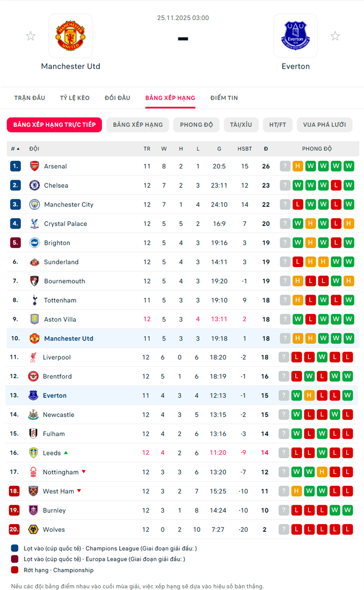Toggle the favorite star next to Everton
The height and width of the screenshot is (590, 364).
pyautogui.click(x=335, y=36)
